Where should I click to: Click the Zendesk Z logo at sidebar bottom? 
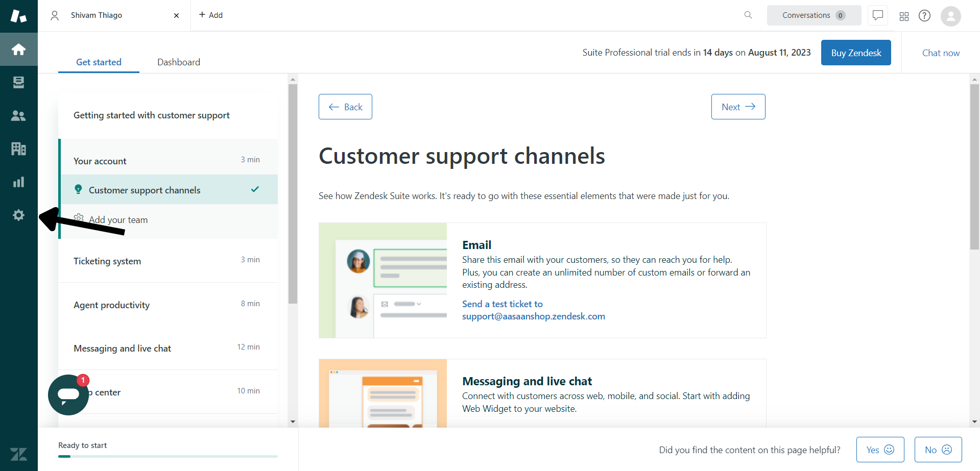tap(19, 454)
